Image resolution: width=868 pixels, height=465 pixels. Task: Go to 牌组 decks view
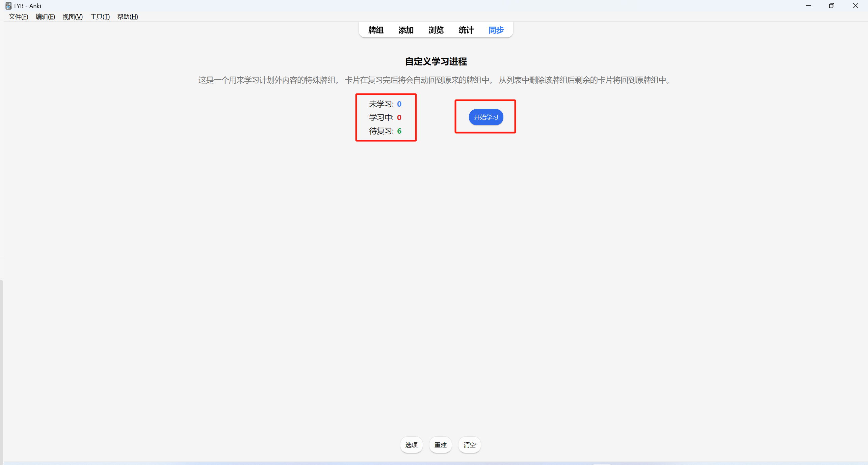tap(375, 30)
